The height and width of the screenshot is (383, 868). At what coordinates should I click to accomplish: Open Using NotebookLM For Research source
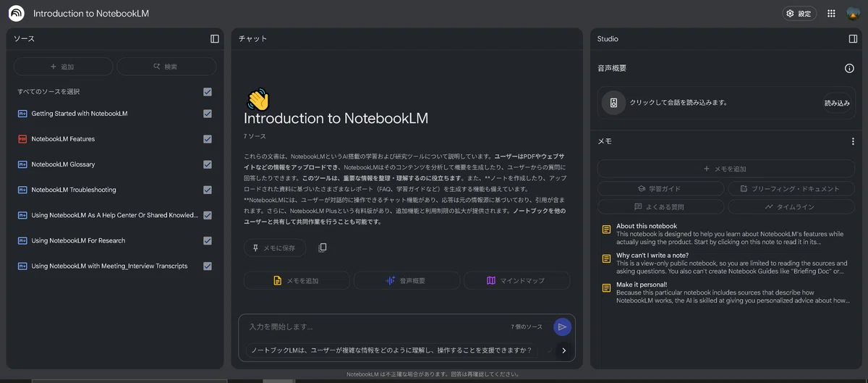click(78, 240)
